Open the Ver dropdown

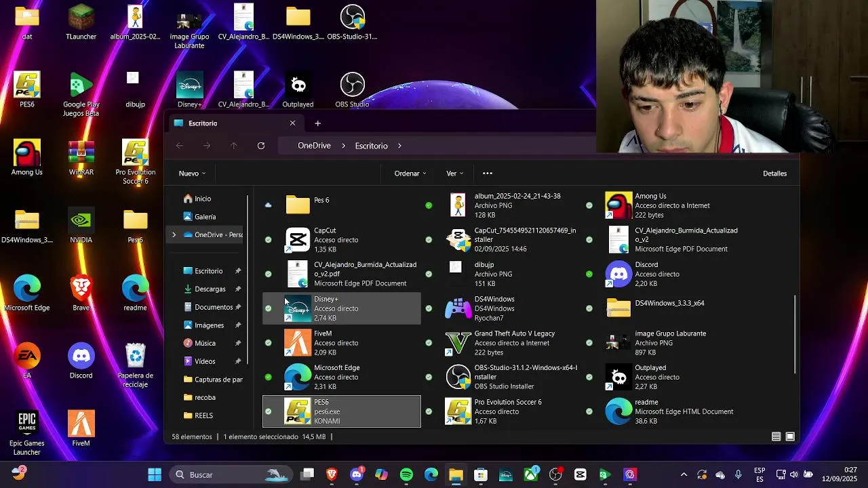click(454, 174)
